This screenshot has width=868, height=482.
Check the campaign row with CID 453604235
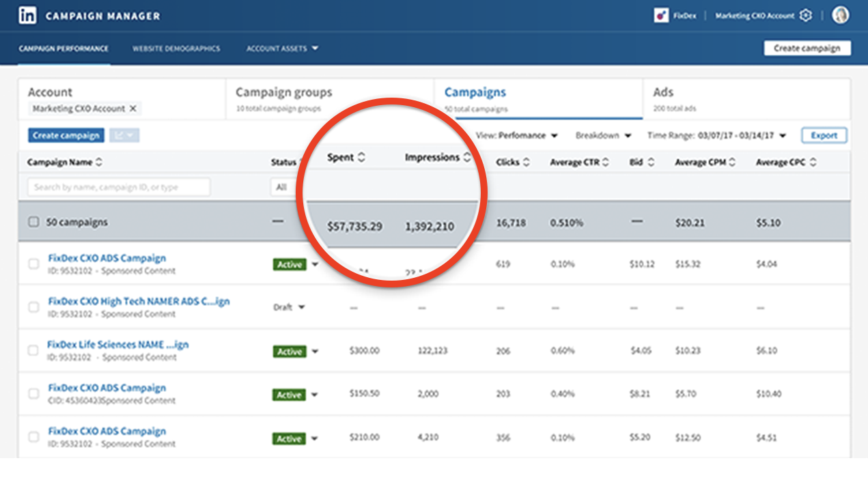(33, 394)
